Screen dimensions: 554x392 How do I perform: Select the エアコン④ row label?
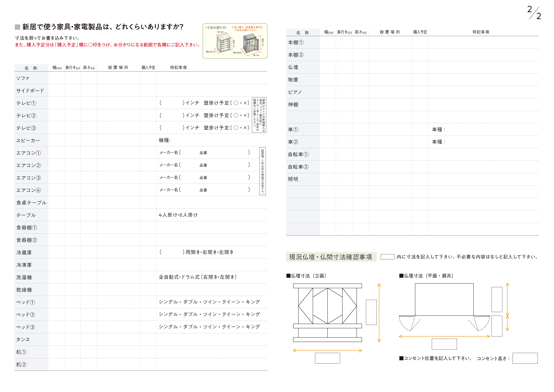[x=29, y=190]
